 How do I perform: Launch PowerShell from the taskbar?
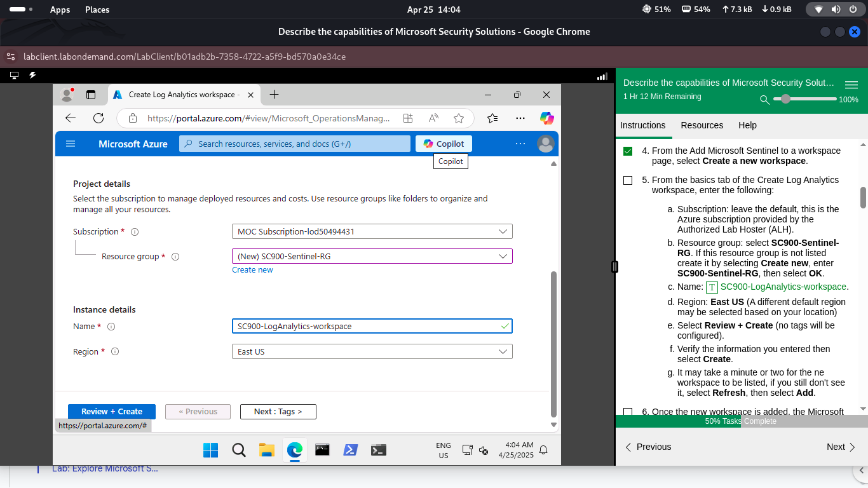coord(350,450)
